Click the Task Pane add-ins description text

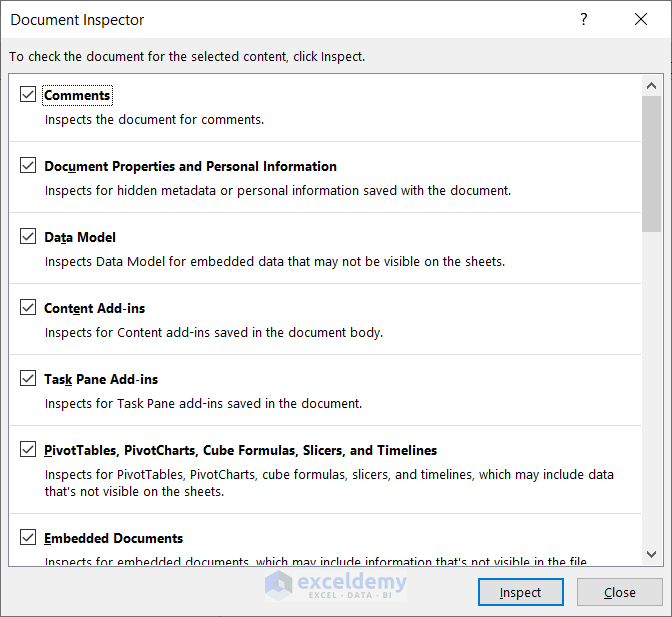(x=203, y=404)
